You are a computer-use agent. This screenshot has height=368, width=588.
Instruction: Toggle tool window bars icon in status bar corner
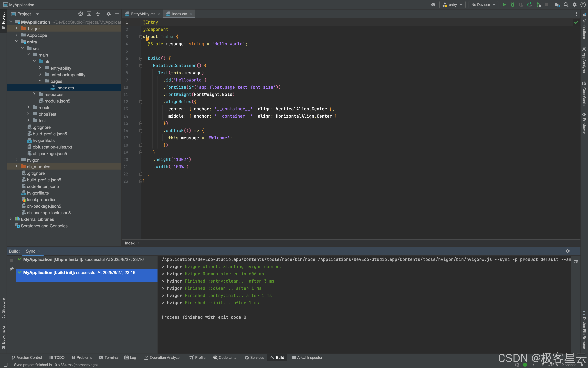[x=6, y=365]
